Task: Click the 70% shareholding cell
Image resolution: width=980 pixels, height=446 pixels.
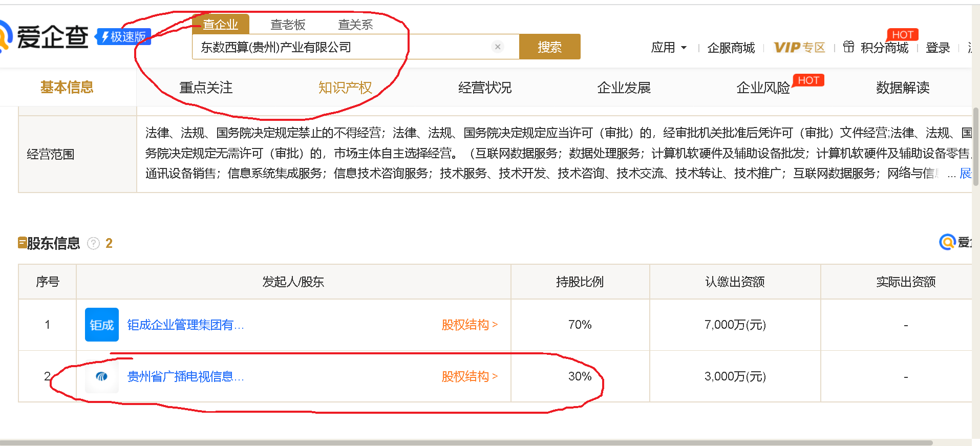Action: (580, 325)
